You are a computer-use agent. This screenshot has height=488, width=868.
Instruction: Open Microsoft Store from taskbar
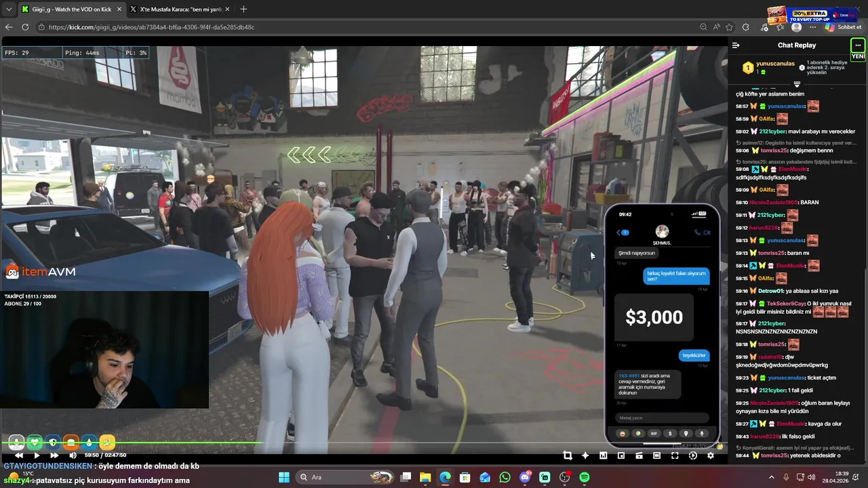(465, 477)
